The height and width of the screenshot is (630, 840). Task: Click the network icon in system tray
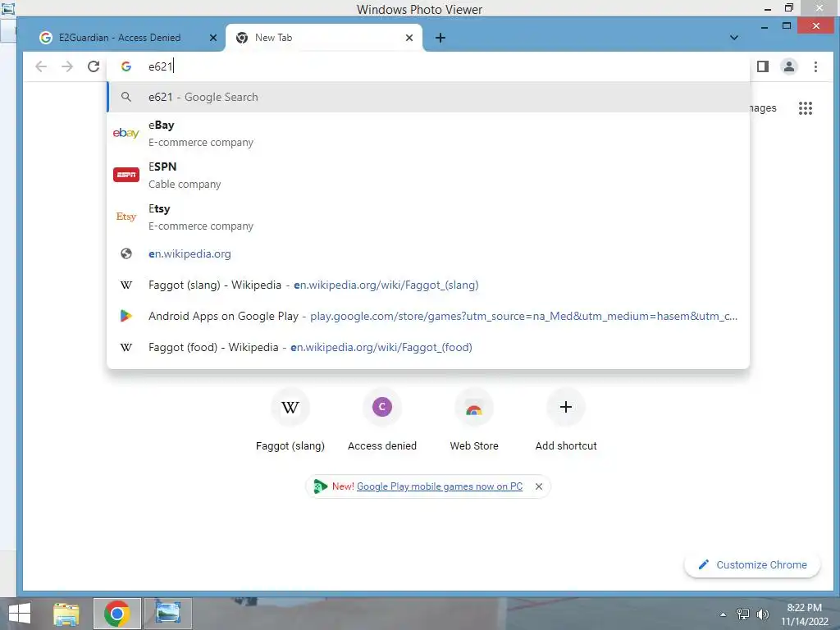click(x=743, y=614)
